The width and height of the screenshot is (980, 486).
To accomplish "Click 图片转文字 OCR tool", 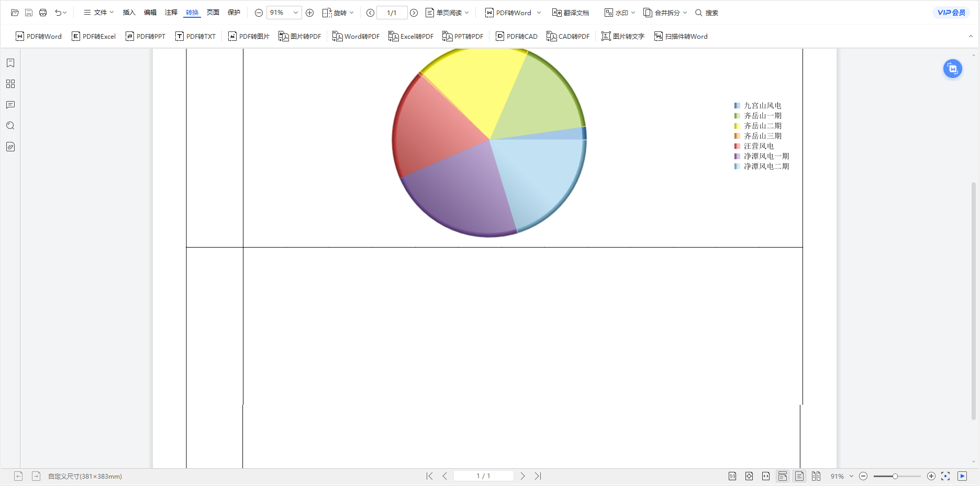I will click(623, 36).
